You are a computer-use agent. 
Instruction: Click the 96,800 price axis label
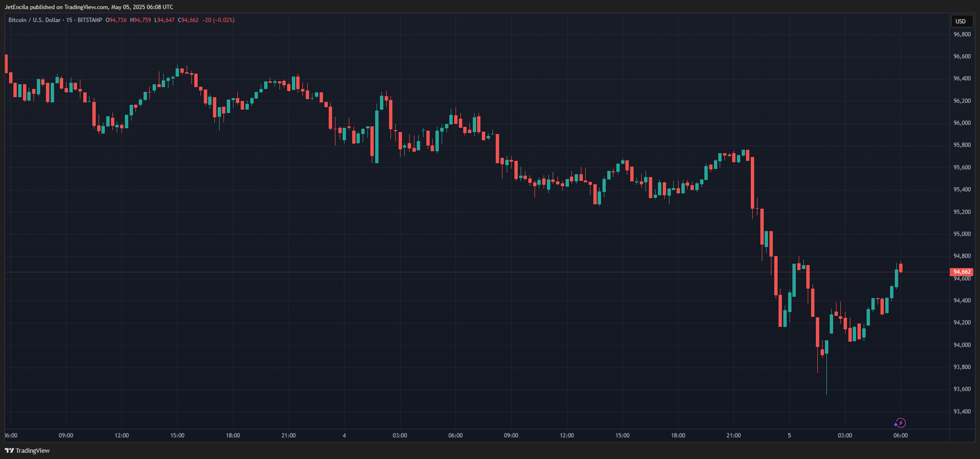pos(962,34)
